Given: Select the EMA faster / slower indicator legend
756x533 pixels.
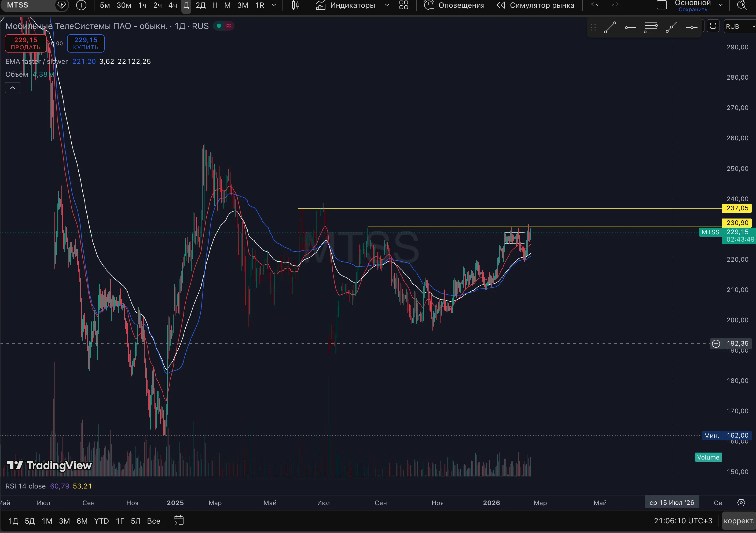Looking at the screenshot, I should pyautogui.click(x=36, y=61).
